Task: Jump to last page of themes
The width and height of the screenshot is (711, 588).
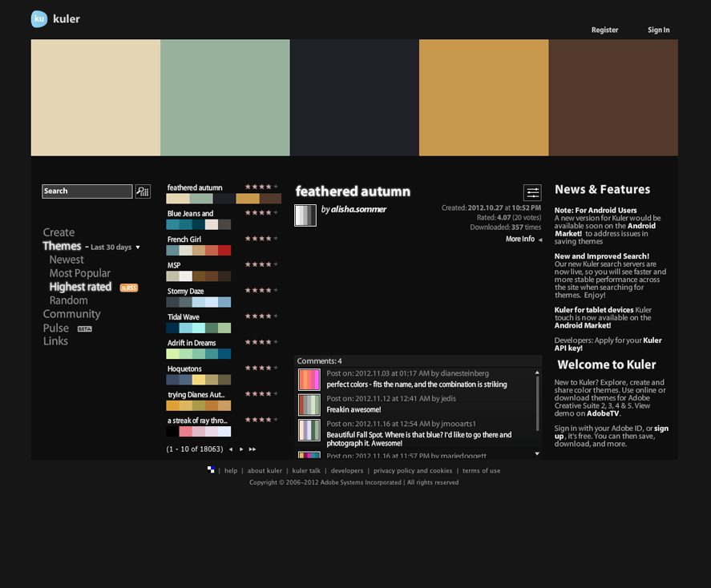Action: pos(252,449)
